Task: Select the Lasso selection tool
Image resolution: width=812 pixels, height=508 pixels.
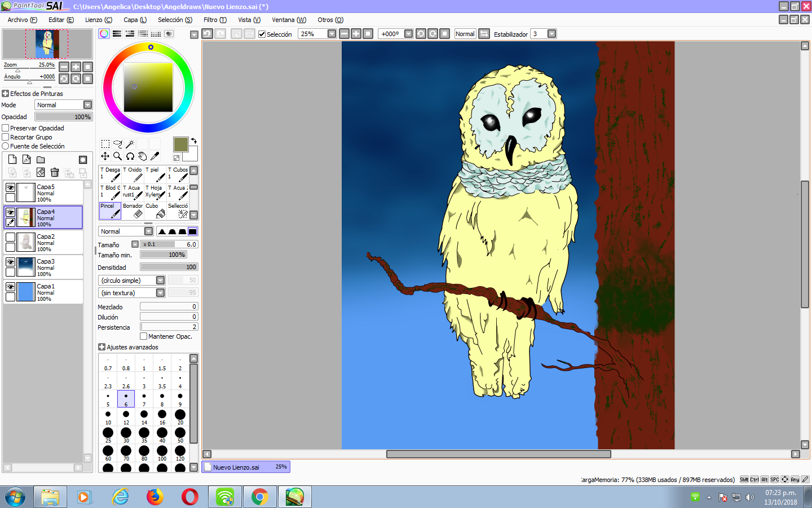Action: coord(117,144)
